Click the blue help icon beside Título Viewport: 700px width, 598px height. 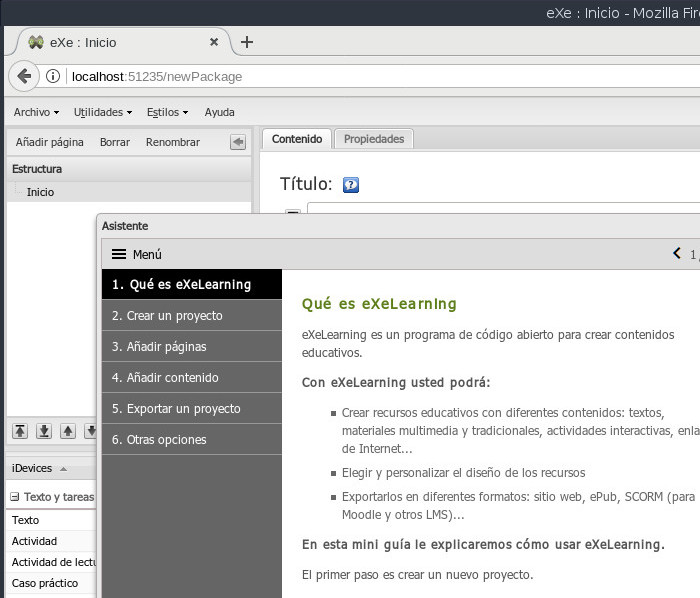pyautogui.click(x=351, y=184)
